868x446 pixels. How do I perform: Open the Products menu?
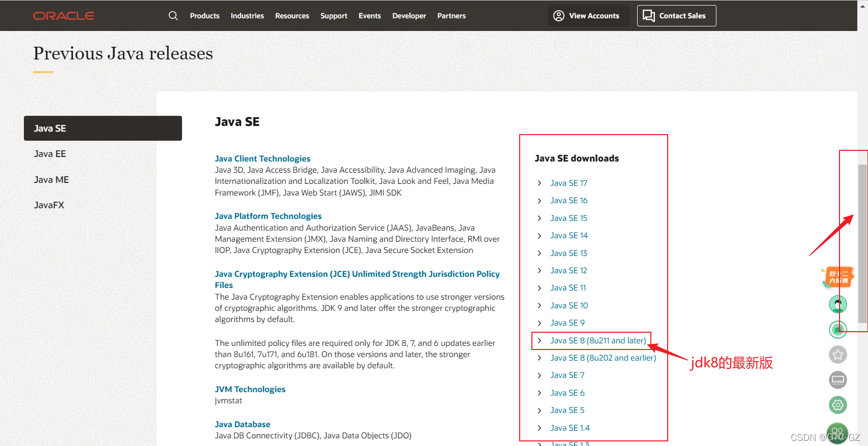[x=204, y=16]
